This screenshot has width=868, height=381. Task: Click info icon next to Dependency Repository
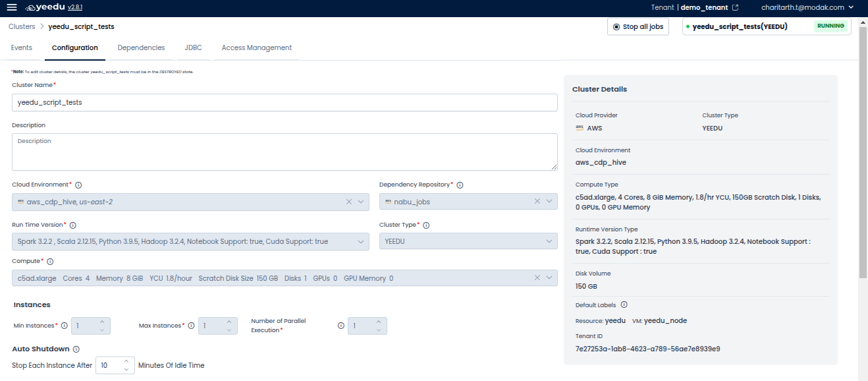click(460, 185)
